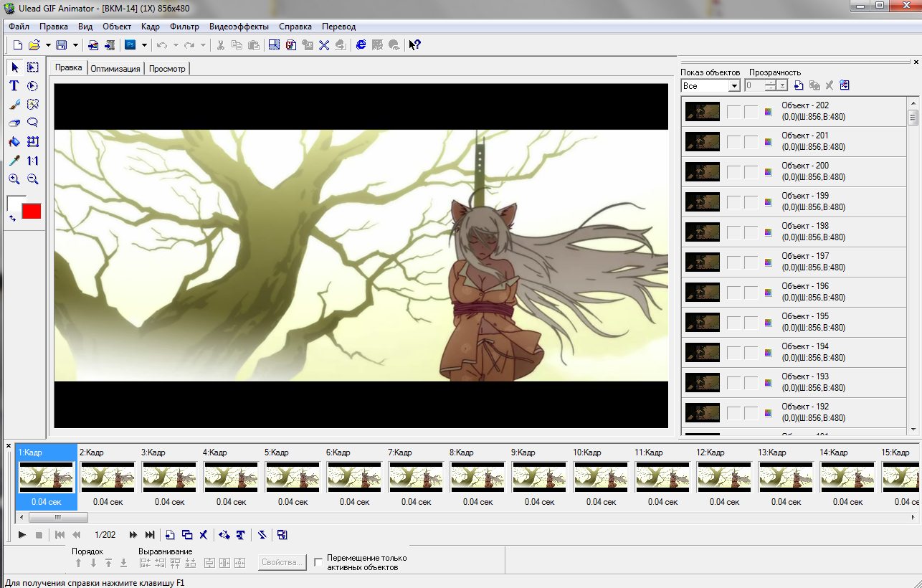The height and width of the screenshot is (588, 922).
Task: Open the Photoshop image editor icon
Action: [130, 45]
